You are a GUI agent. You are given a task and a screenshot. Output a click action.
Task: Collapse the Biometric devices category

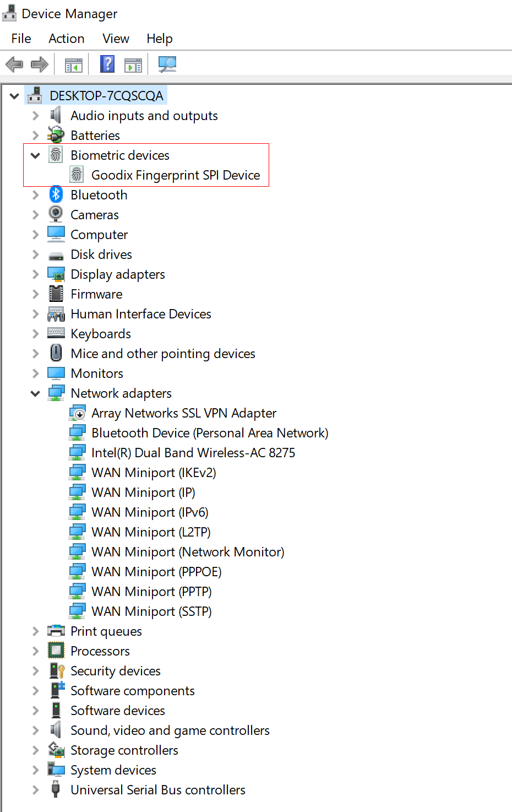36,155
